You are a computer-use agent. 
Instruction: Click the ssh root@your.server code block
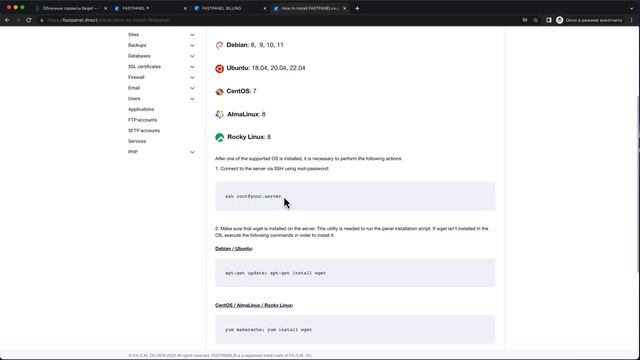355,196
